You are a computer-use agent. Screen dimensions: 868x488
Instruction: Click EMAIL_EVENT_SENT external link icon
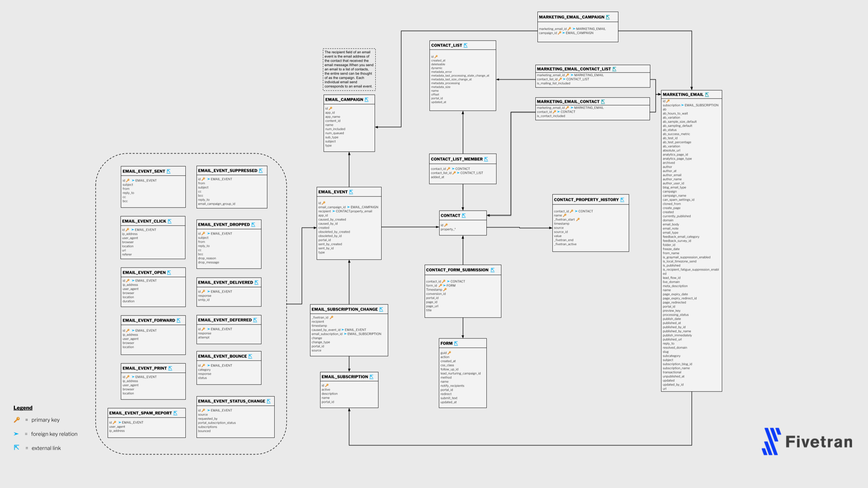coord(169,171)
